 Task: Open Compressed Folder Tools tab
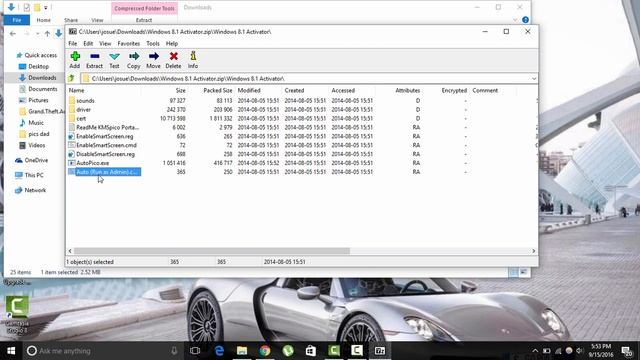(x=144, y=8)
